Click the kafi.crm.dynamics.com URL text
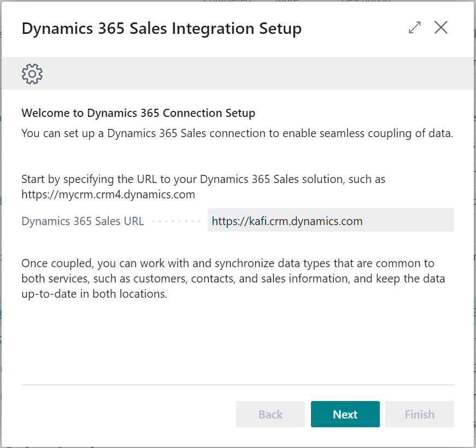The height and width of the screenshot is (448, 476). (287, 221)
